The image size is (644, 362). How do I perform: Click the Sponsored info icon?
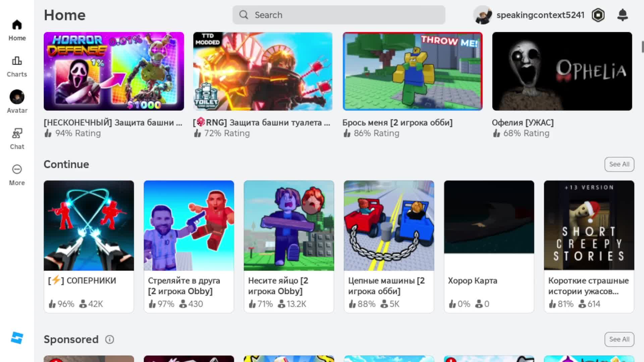coord(110,340)
